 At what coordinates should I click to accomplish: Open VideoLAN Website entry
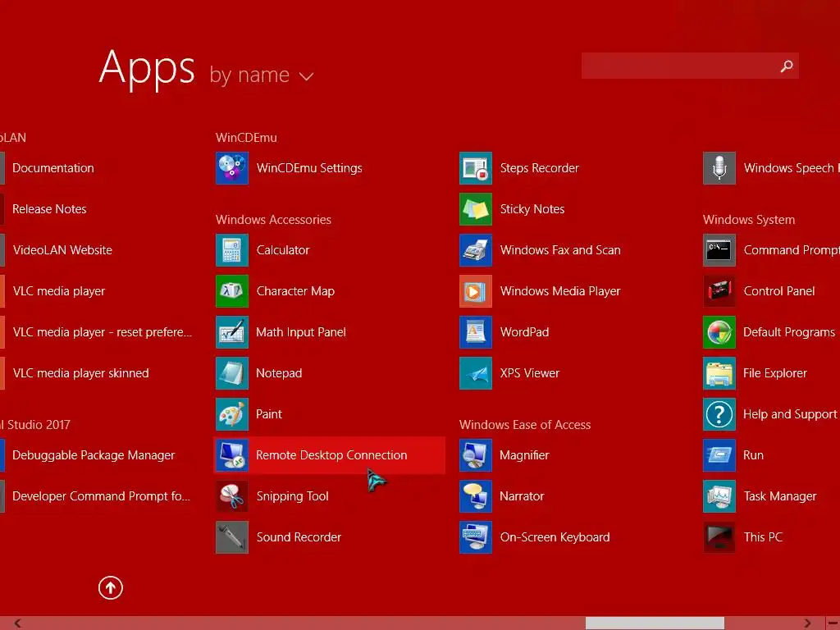[x=62, y=250]
